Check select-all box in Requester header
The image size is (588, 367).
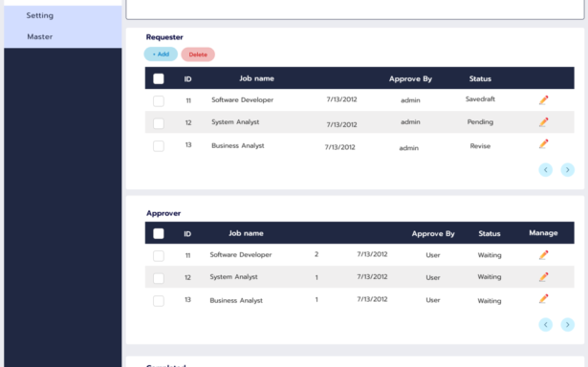click(x=159, y=78)
